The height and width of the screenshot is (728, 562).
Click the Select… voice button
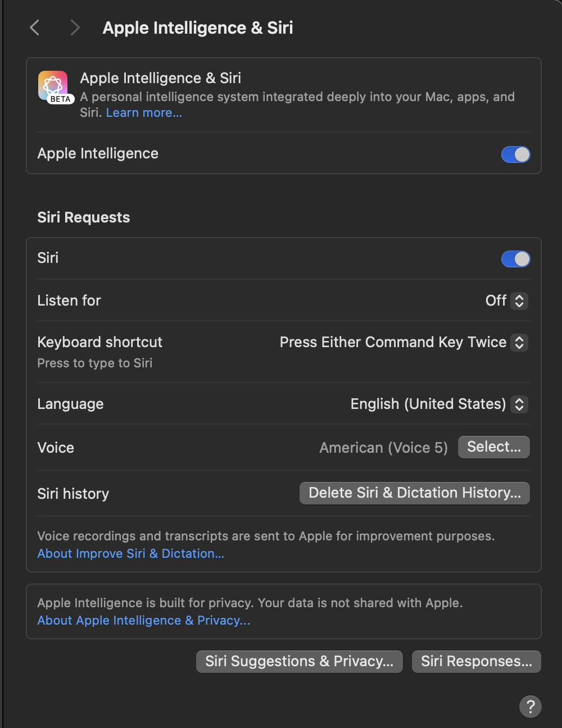(493, 447)
